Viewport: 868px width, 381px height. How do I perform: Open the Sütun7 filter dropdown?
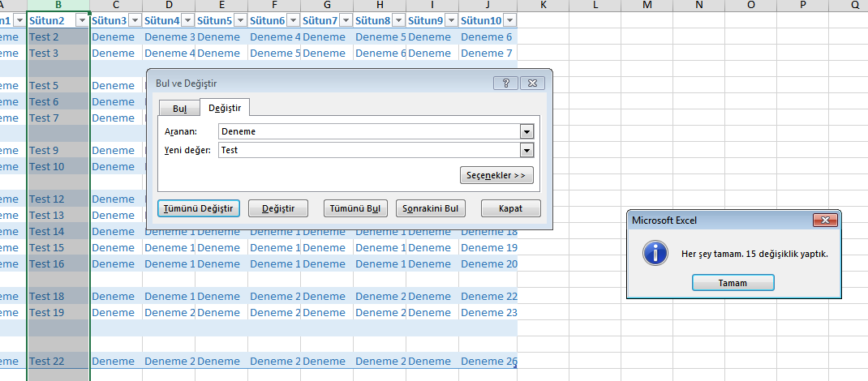(x=346, y=20)
